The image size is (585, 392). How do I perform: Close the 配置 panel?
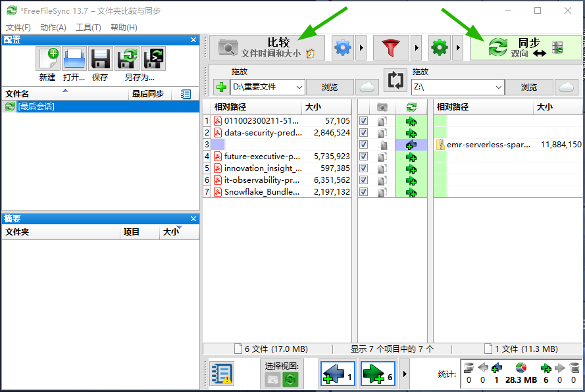193,39
